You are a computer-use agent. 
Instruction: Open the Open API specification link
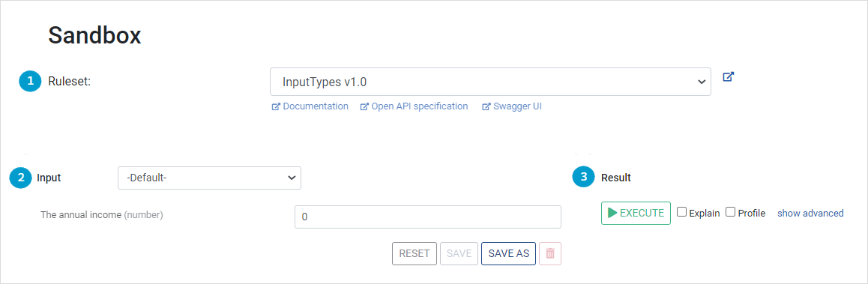[x=420, y=106]
